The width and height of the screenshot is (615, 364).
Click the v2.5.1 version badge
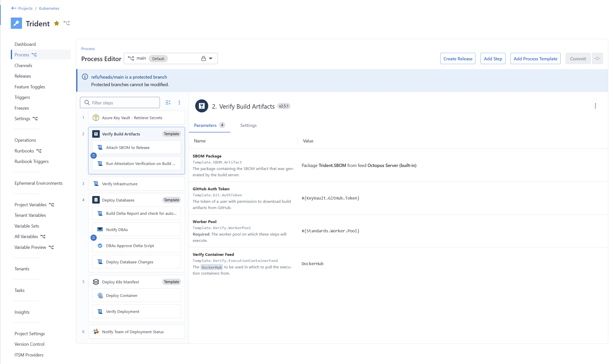(x=284, y=106)
